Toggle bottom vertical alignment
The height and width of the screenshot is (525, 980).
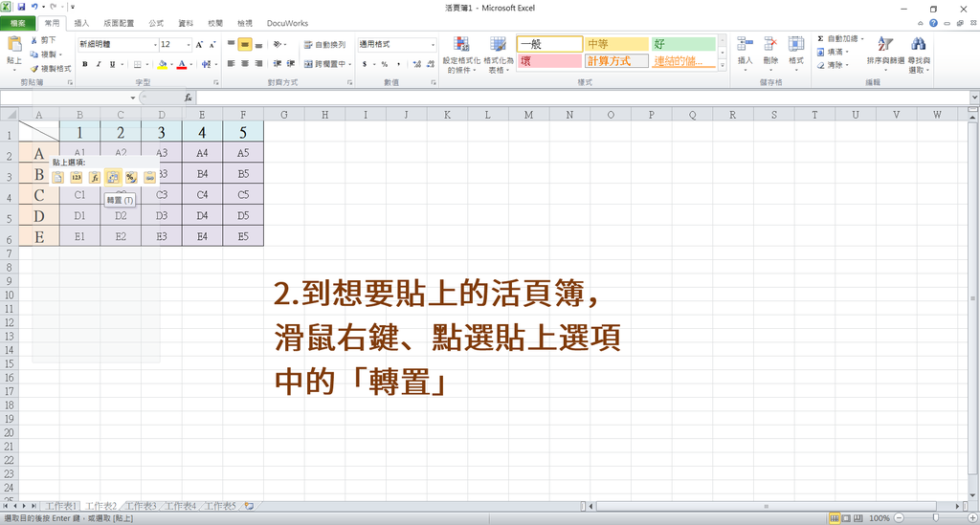(x=258, y=45)
